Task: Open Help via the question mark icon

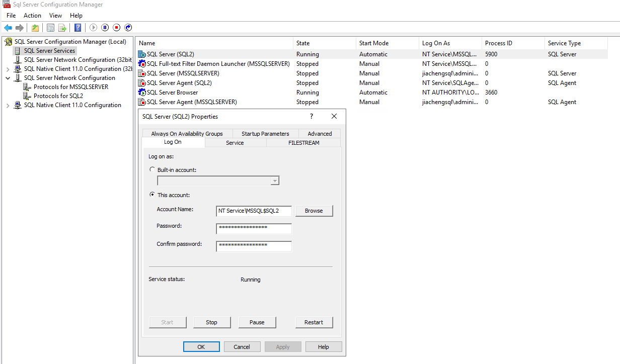Action: tap(78, 28)
